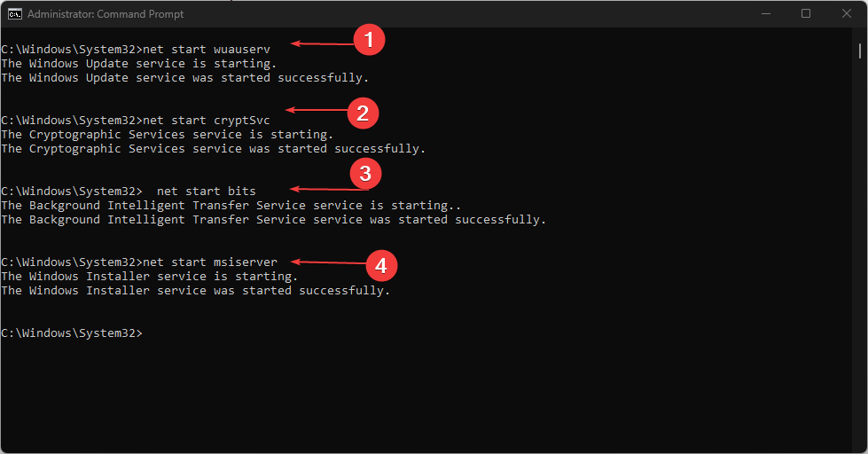Viewport: 868px width, 454px height.
Task: Maximize the Command Prompt window
Action: click(806, 13)
